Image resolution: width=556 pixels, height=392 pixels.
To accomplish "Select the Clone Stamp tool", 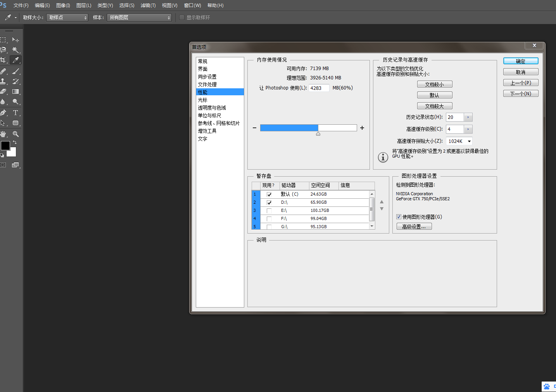I will (3, 81).
